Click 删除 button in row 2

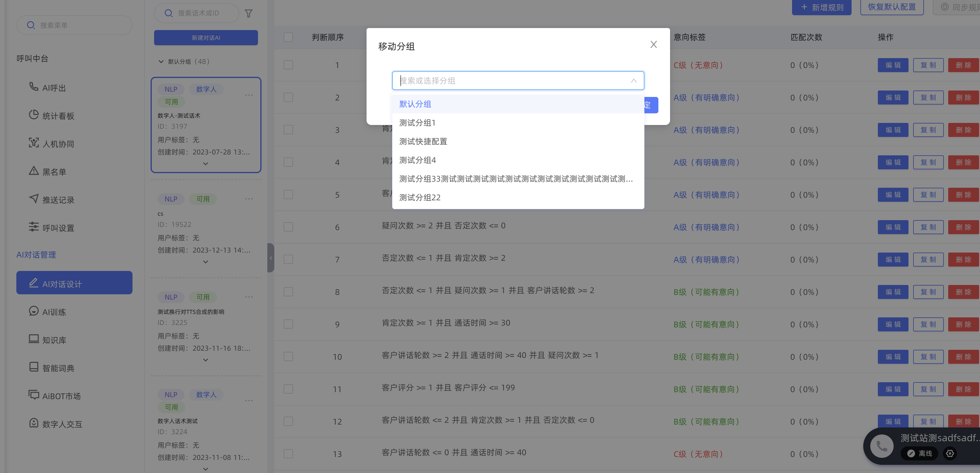click(963, 98)
